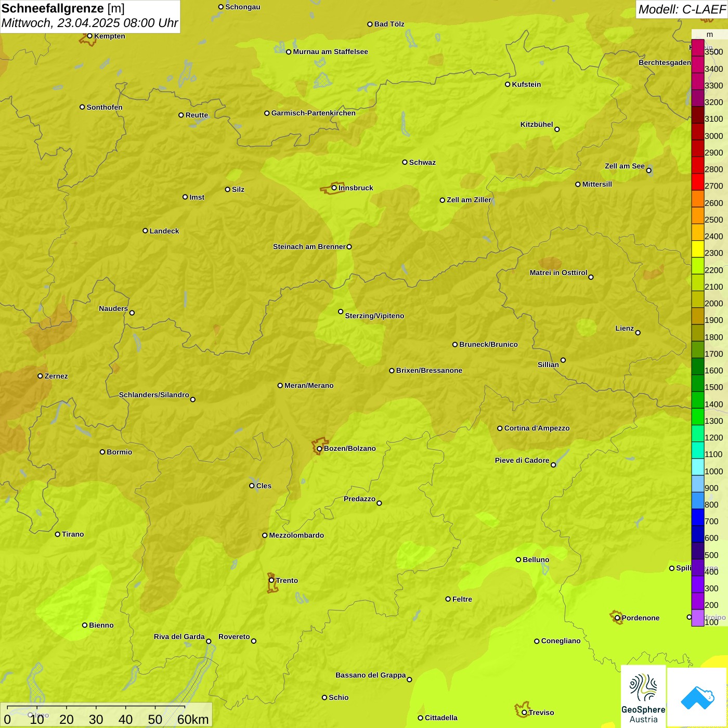Click the Schwaz location dot

(405, 162)
